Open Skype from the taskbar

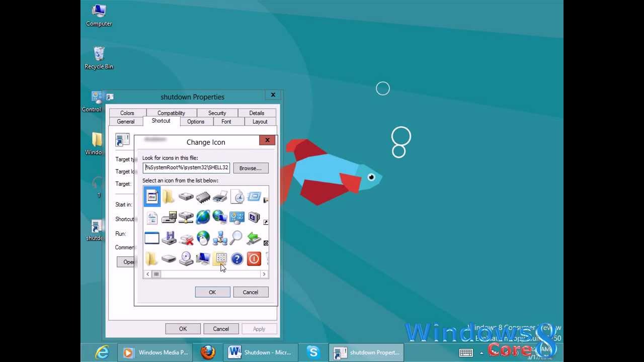tap(313, 352)
